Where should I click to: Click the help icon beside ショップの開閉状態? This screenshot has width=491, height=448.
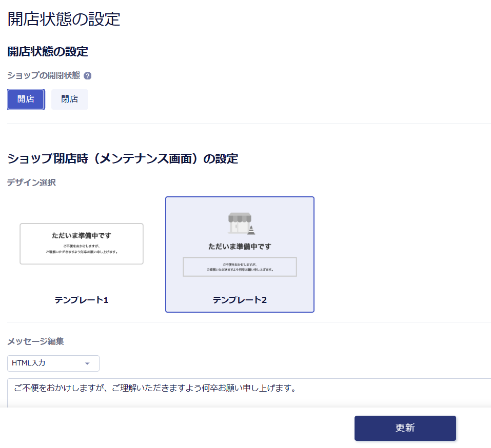87,76
